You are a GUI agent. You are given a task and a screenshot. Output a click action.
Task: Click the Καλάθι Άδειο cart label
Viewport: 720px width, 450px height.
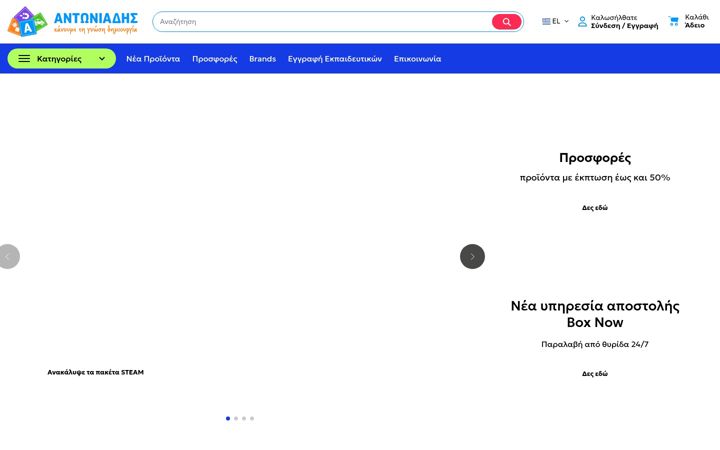[696, 21]
